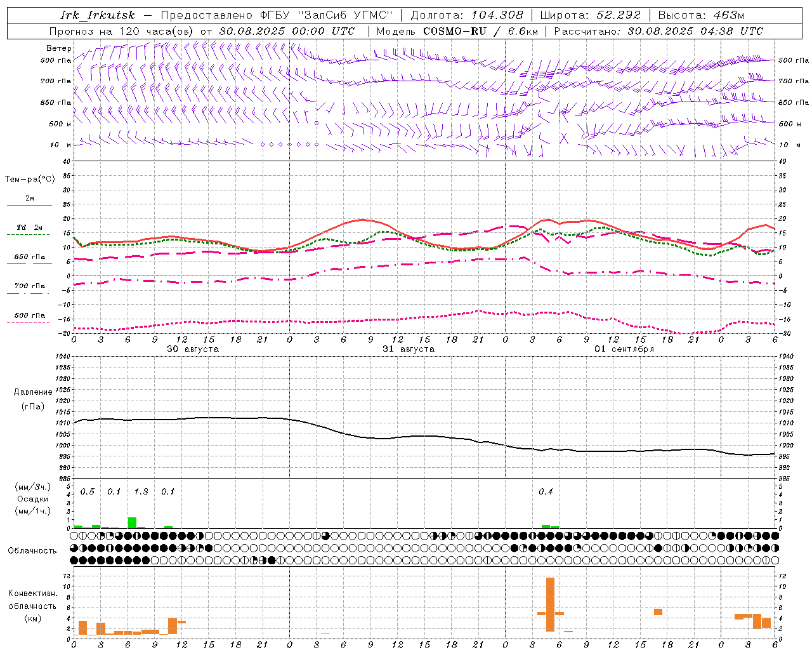Click the Irk_Irkutsk station title
The image size is (812, 650).
pyautogui.click(x=98, y=15)
